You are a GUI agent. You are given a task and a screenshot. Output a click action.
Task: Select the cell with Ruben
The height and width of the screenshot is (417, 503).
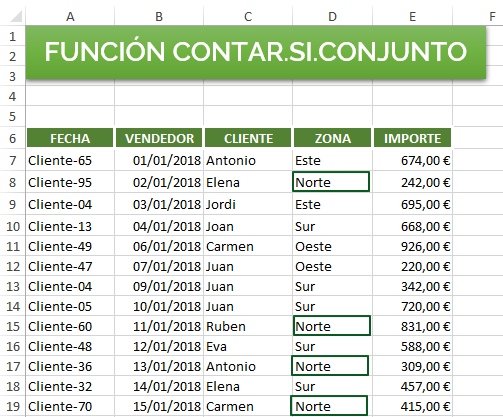click(x=248, y=326)
